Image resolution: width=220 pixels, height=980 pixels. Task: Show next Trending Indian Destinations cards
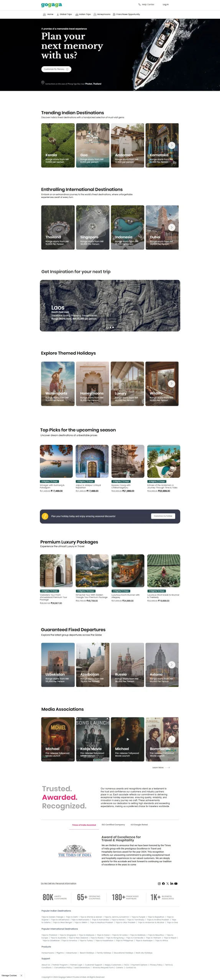(x=172, y=145)
